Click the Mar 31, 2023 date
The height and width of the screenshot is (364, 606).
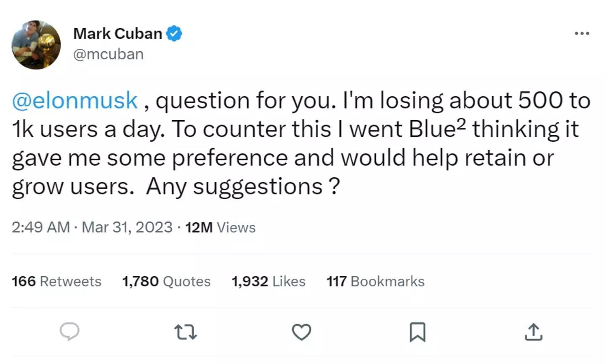127,227
